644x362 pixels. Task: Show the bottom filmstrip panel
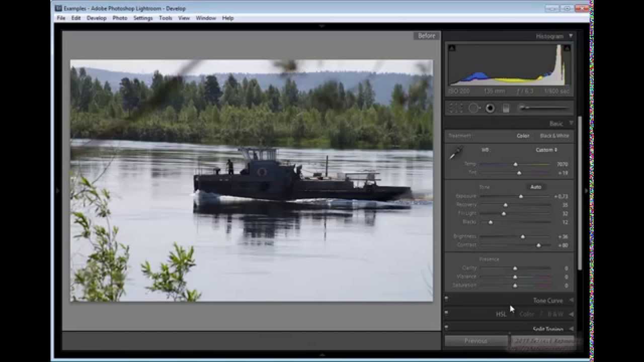(x=322, y=355)
